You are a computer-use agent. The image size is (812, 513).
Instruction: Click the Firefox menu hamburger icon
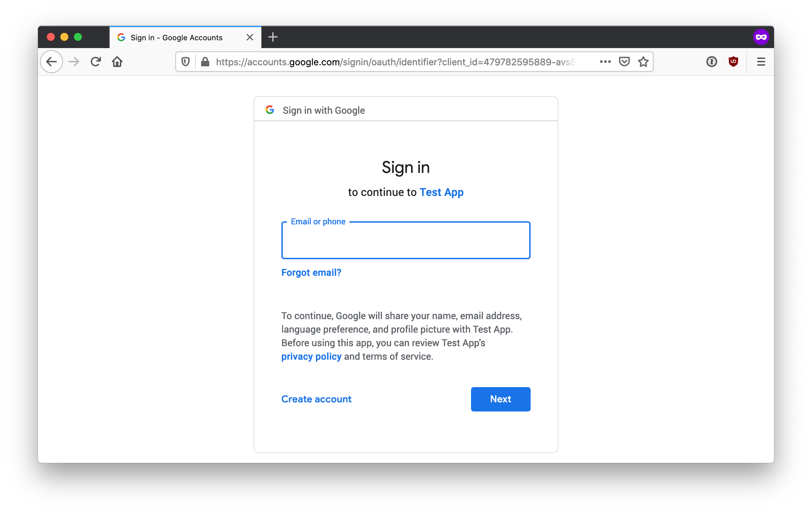tap(761, 62)
